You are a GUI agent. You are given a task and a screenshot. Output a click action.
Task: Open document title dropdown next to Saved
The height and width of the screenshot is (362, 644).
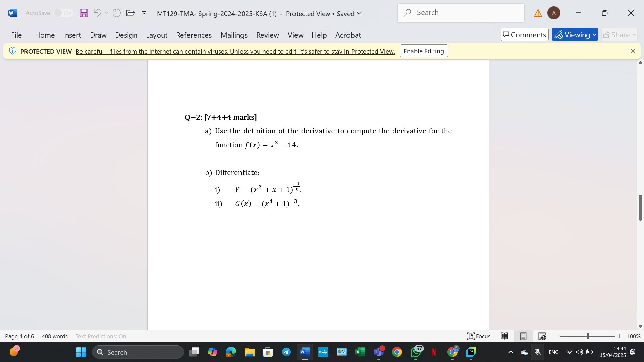(x=359, y=13)
